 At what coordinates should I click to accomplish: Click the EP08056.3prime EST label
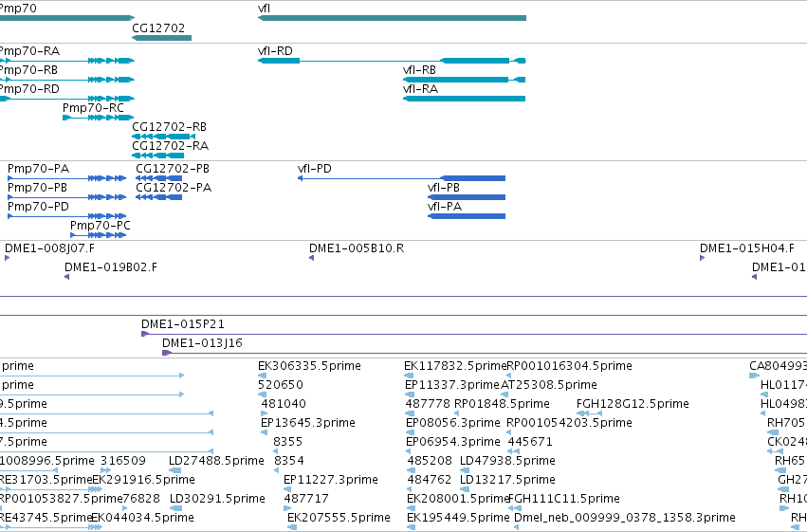[x=453, y=423]
